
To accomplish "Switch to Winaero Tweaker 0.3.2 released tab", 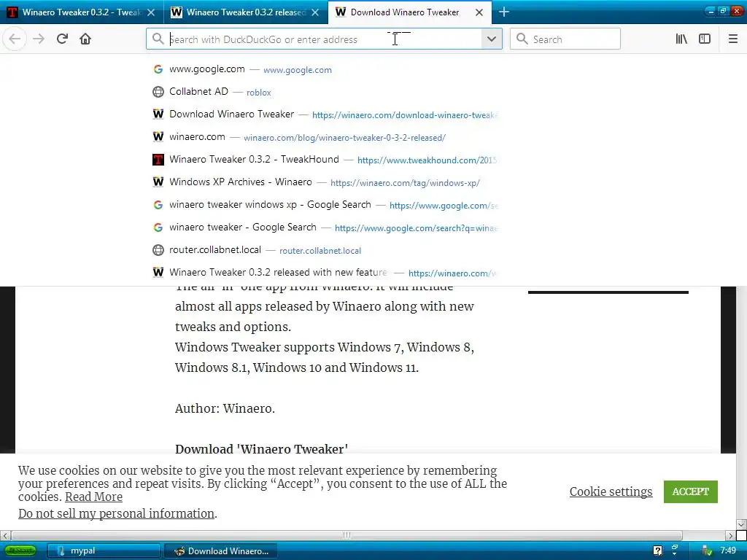I will [x=246, y=12].
